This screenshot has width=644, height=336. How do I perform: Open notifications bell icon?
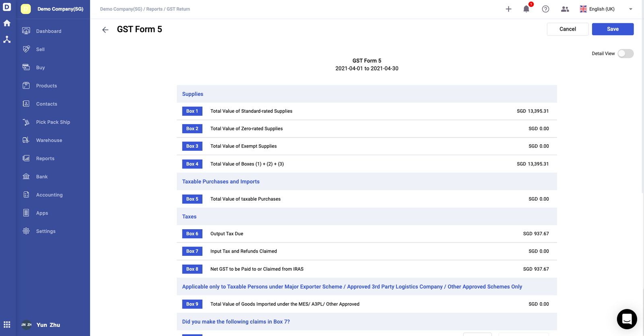pyautogui.click(x=526, y=9)
